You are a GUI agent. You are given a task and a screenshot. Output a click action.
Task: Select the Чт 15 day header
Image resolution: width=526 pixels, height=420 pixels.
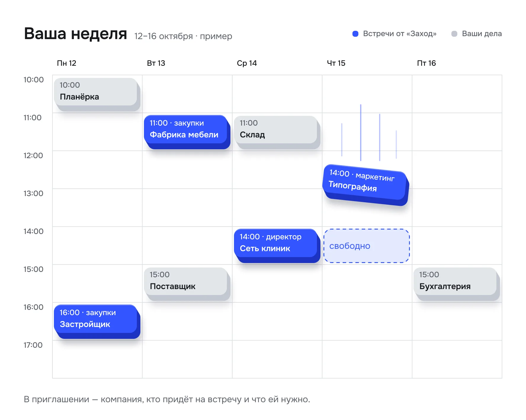click(x=336, y=63)
